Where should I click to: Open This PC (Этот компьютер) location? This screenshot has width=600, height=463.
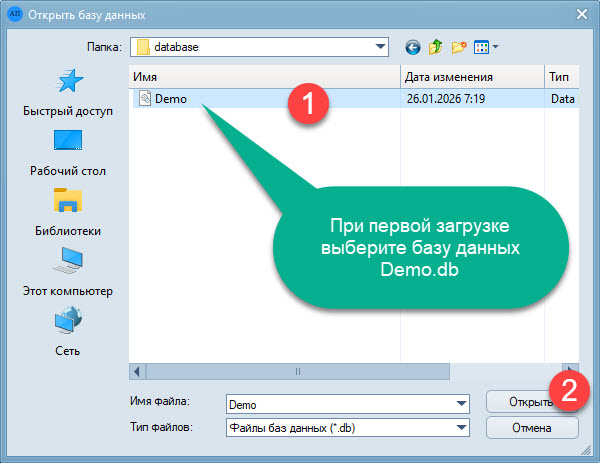pos(68,272)
